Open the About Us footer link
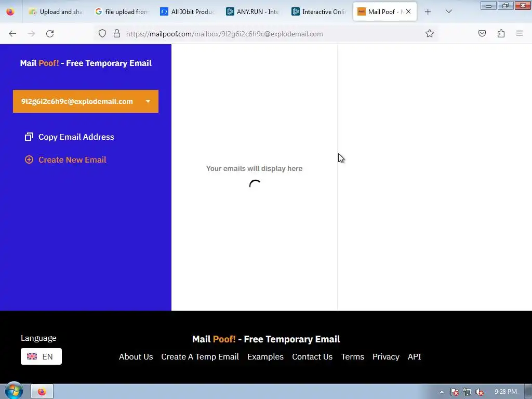532x399 pixels. pyautogui.click(x=136, y=356)
